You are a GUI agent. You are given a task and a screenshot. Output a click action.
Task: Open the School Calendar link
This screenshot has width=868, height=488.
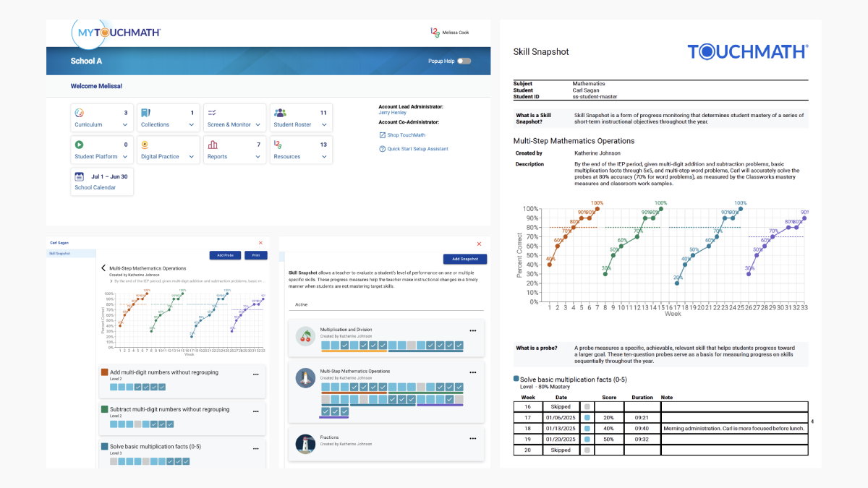point(95,188)
